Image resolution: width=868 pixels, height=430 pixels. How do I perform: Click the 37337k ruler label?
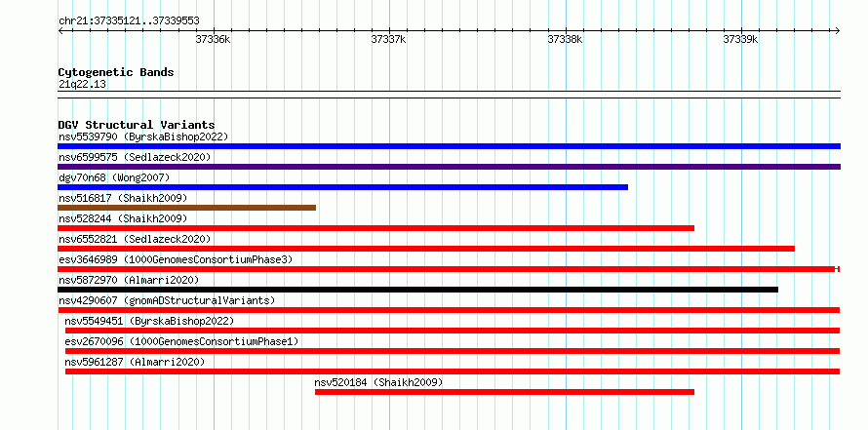[x=388, y=39]
